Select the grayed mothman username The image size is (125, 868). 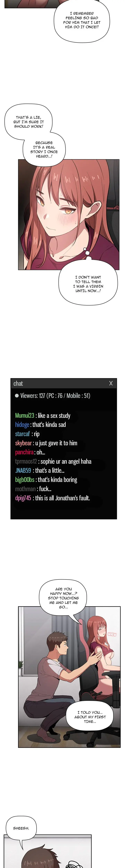(x=25, y=489)
